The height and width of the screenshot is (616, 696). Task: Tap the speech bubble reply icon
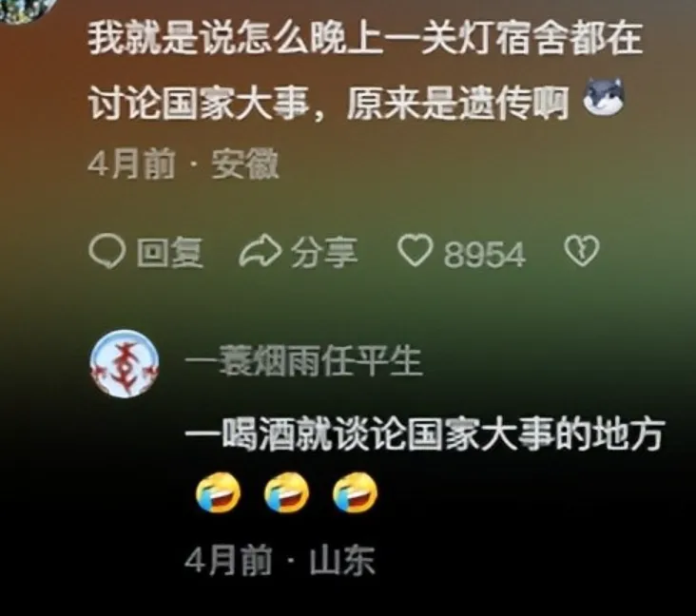[106, 251]
